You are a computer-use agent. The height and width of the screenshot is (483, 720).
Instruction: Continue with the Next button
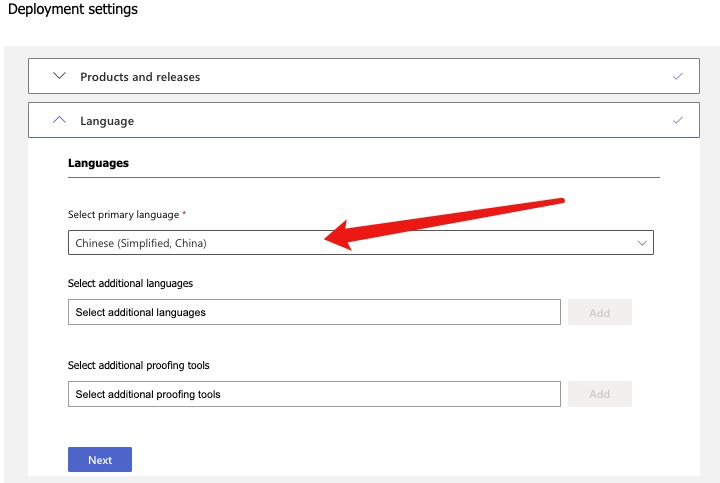point(100,460)
